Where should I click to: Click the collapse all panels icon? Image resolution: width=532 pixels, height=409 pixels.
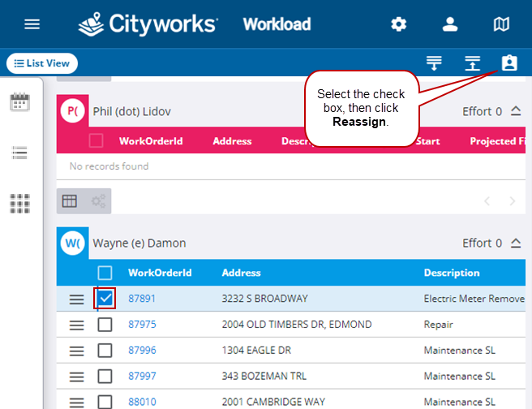pos(473,63)
